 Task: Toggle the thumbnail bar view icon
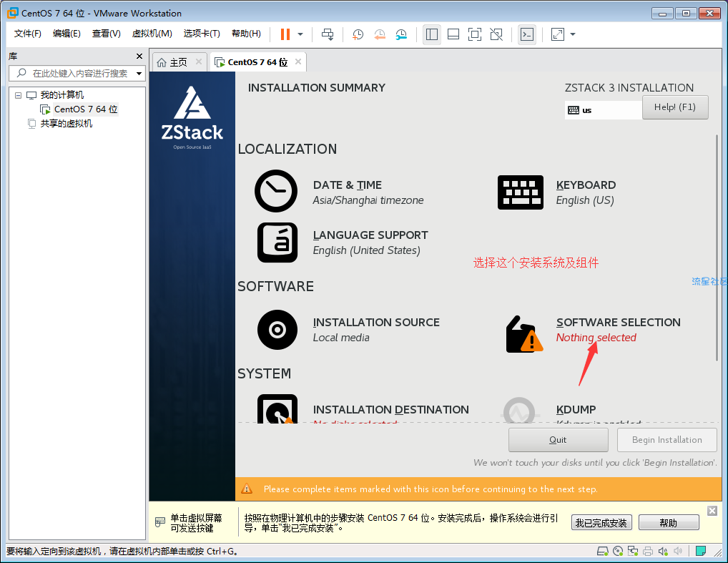pos(453,34)
